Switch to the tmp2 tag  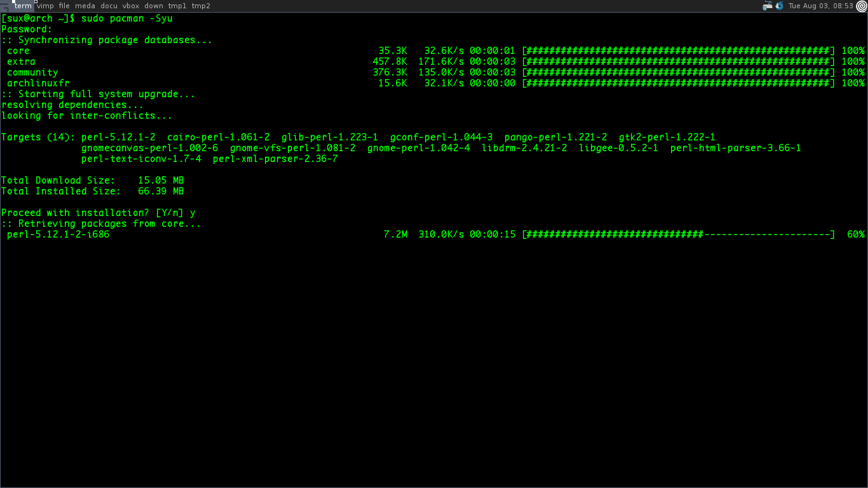pos(201,6)
